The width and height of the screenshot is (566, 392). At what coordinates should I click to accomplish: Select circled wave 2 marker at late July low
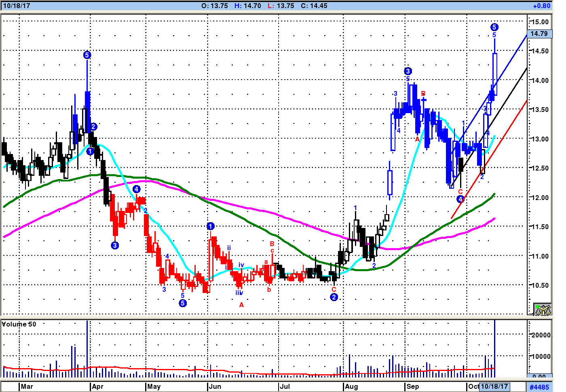(334, 297)
